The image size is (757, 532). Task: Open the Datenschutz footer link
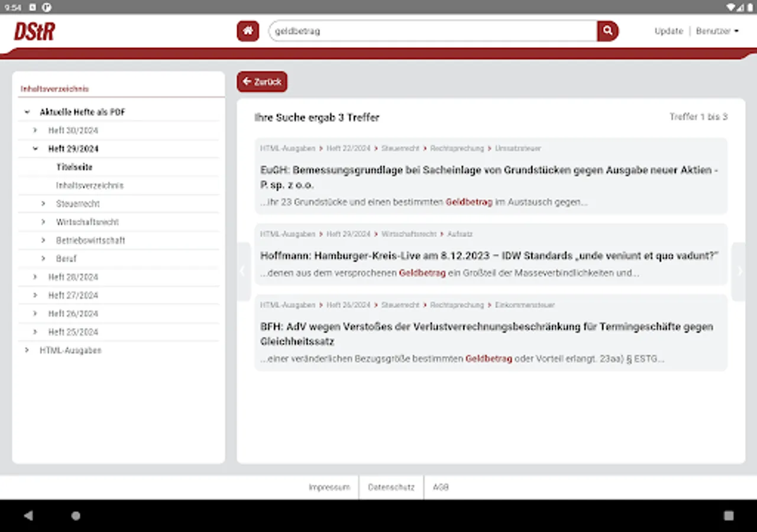point(390,487)
